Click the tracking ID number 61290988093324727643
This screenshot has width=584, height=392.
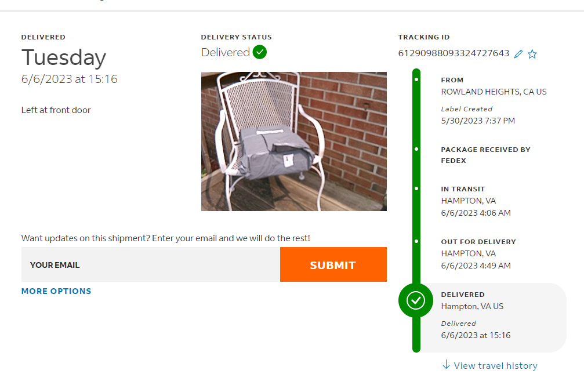point(454,53)
